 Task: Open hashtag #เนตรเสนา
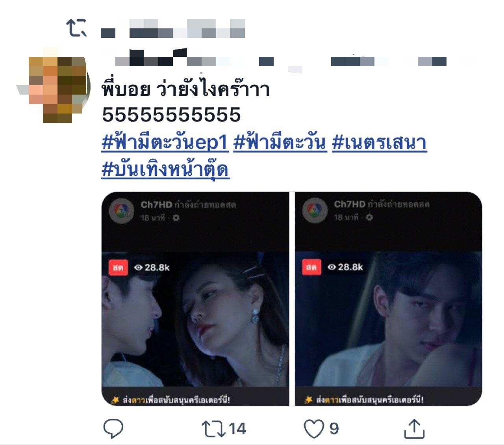pos(379,143)
